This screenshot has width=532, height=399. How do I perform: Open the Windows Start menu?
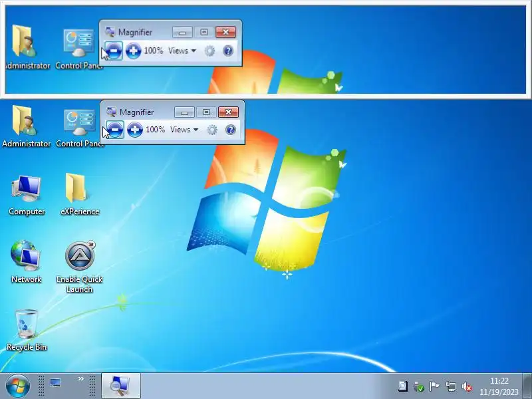(17, 386)
